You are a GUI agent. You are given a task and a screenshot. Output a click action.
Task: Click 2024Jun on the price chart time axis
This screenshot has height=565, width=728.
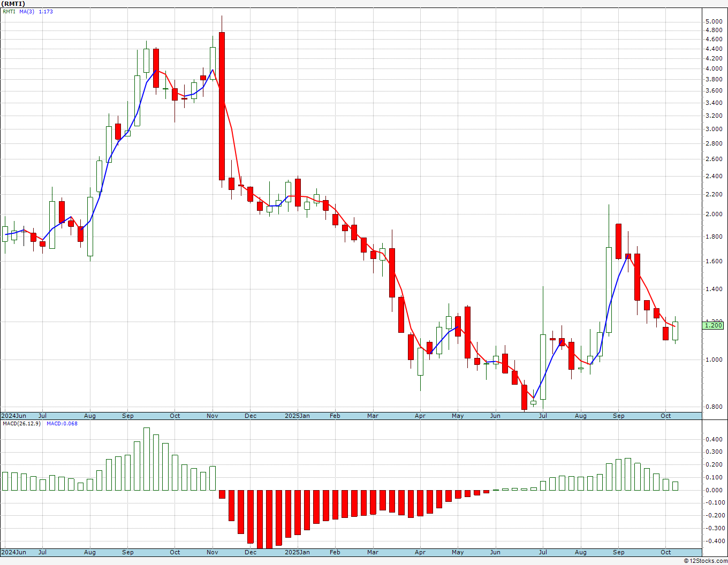13,416
